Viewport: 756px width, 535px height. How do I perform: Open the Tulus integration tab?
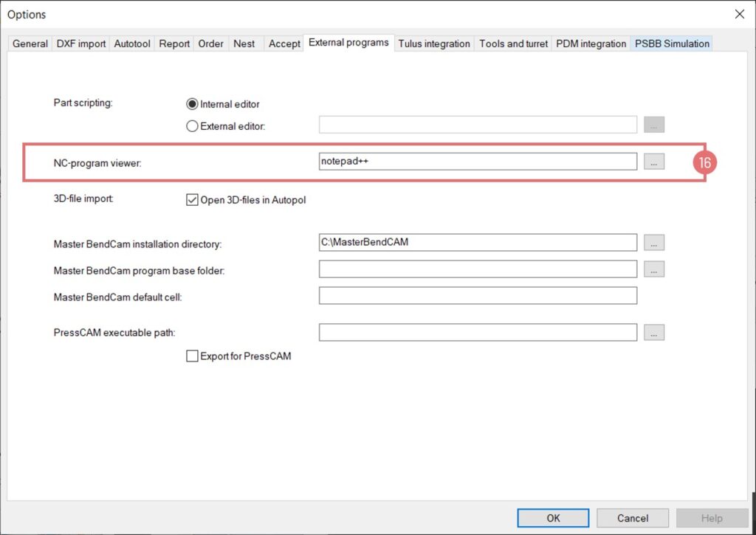pyautogui.click(x=434, y=44)
